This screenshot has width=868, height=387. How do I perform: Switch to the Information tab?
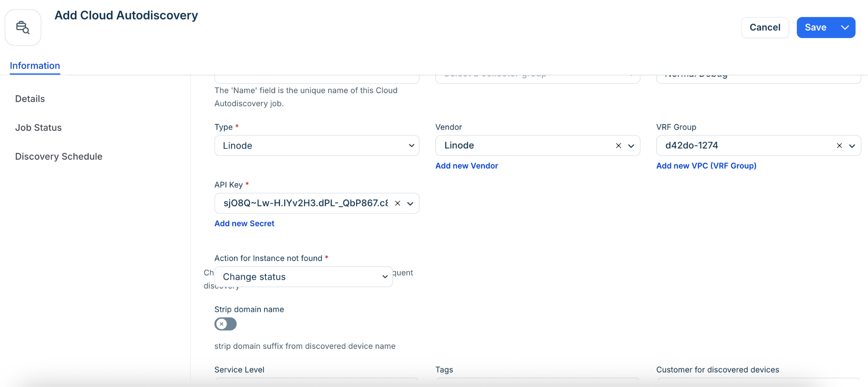[35, 66]
